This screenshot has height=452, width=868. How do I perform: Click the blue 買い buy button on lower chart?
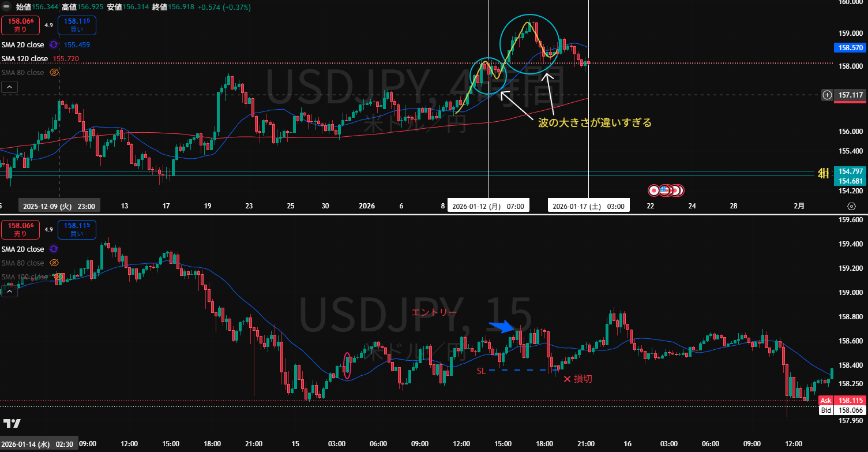pos(77,229)
